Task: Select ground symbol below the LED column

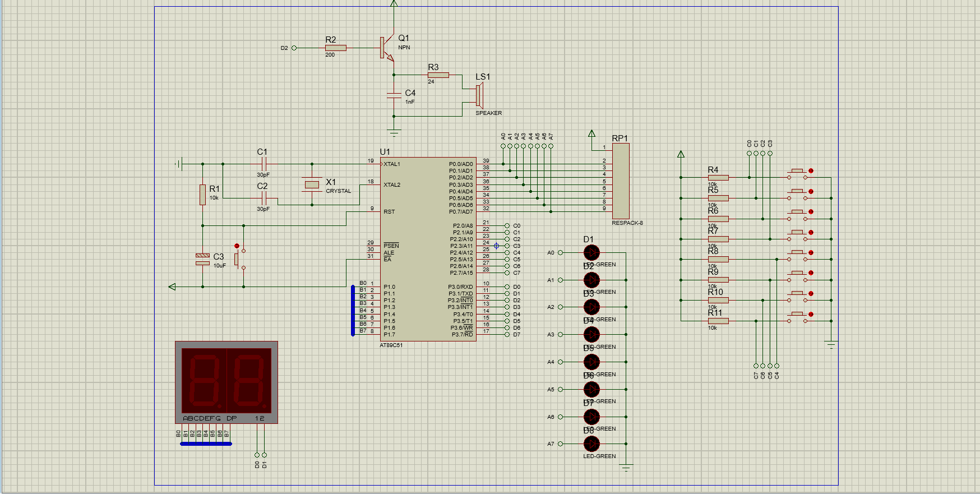Action: pos(626,467)
